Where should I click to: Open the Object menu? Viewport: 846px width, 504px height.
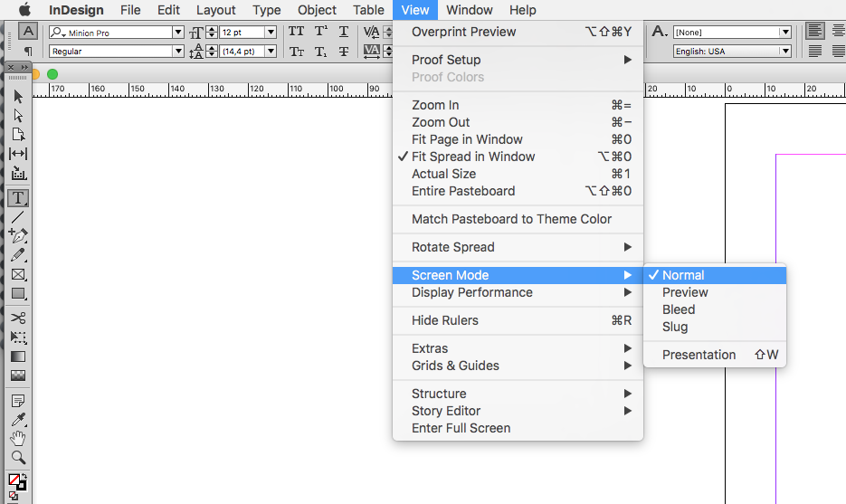coord(317,10)
